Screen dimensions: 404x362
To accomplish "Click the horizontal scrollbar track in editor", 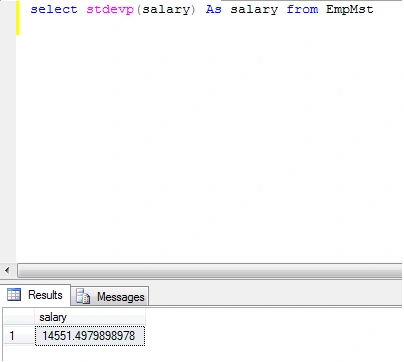I will [x=210, y=271].
